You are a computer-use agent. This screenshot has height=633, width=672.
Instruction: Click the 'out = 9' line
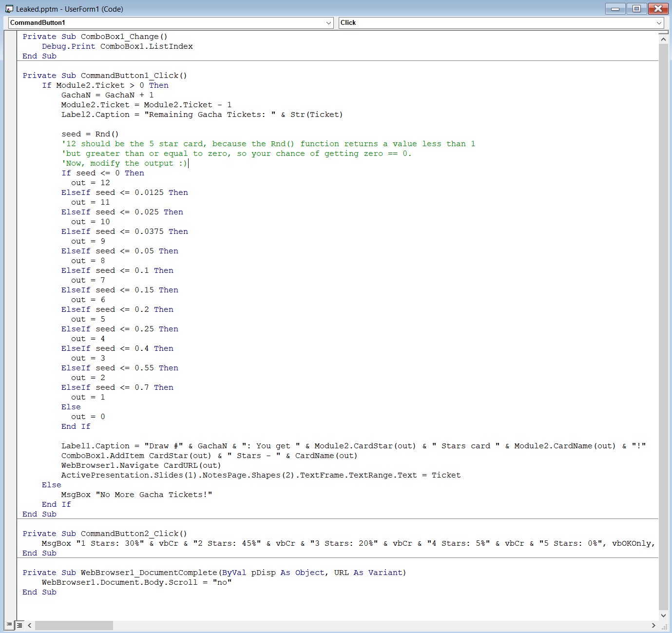[88, 241]
